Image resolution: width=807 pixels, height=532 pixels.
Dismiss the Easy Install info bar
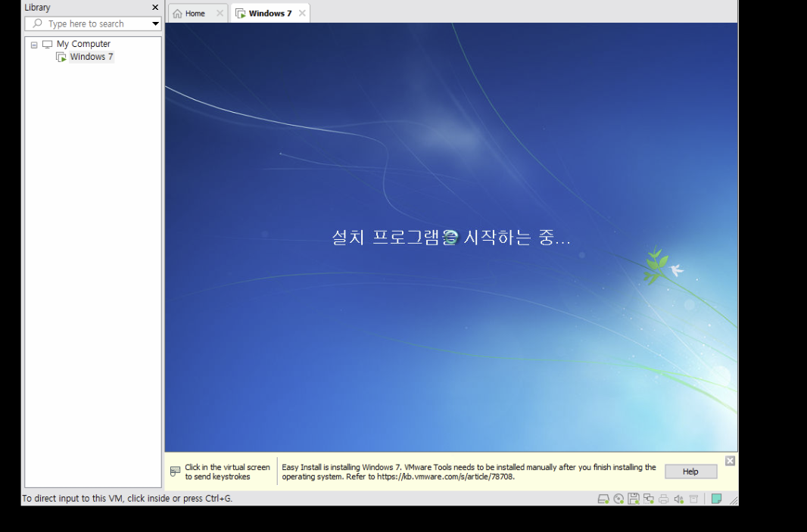730,461
